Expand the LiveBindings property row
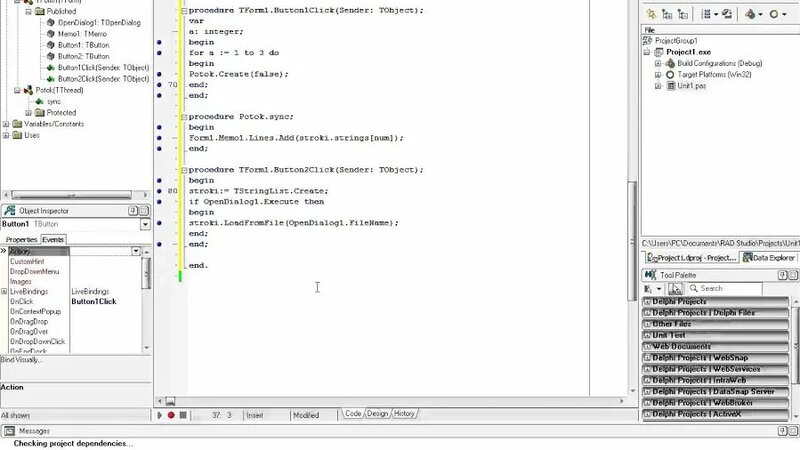 tap(4, 291)
